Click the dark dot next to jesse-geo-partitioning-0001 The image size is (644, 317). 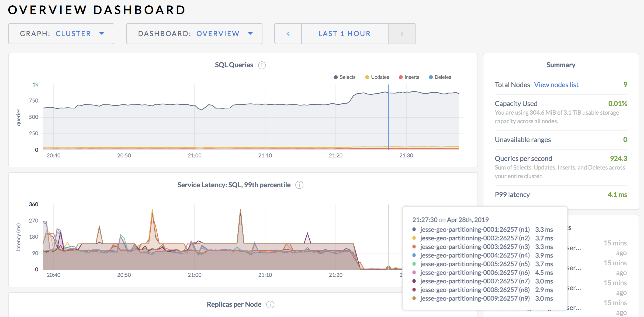coord(415,230)
